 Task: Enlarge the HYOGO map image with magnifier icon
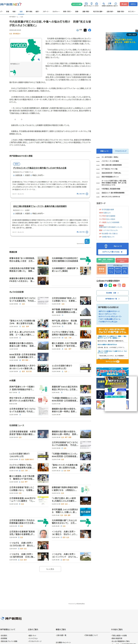click(39, 59)
